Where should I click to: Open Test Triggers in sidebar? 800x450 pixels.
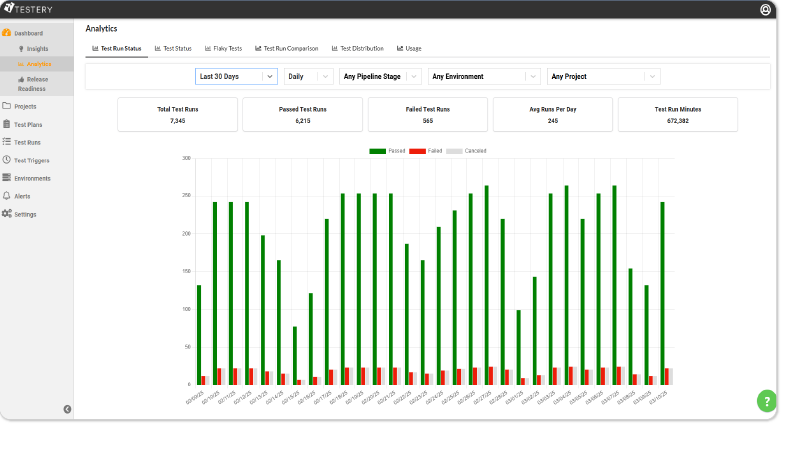tap(31, 160)
